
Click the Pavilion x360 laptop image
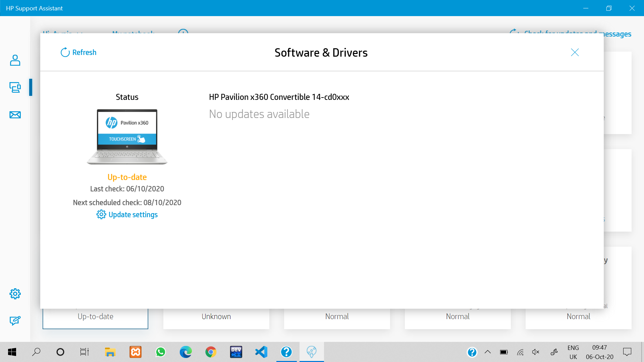127,136
